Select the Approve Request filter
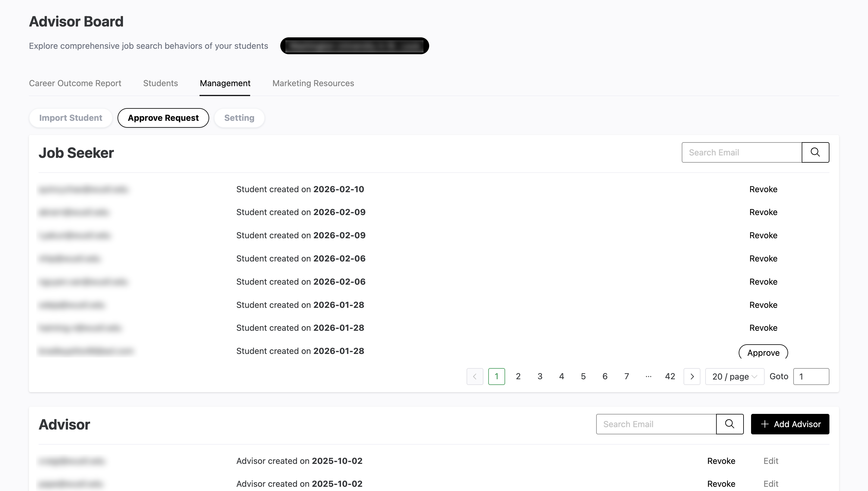 pos(163,118)
